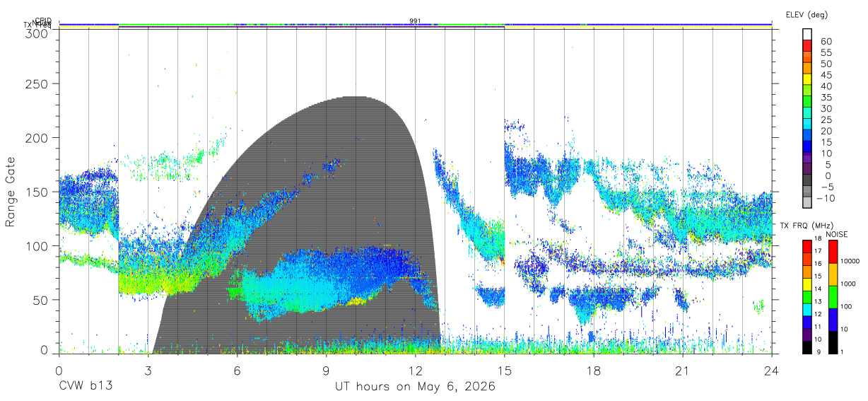Click the "14" label on the TX FRQ legend
868x401 pixels.
[x=819, y=289]
